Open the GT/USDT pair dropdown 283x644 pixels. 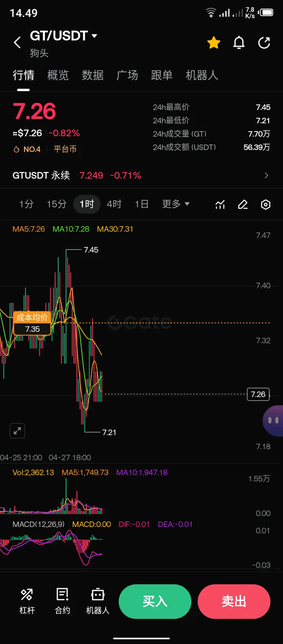[x=63, y=36]
